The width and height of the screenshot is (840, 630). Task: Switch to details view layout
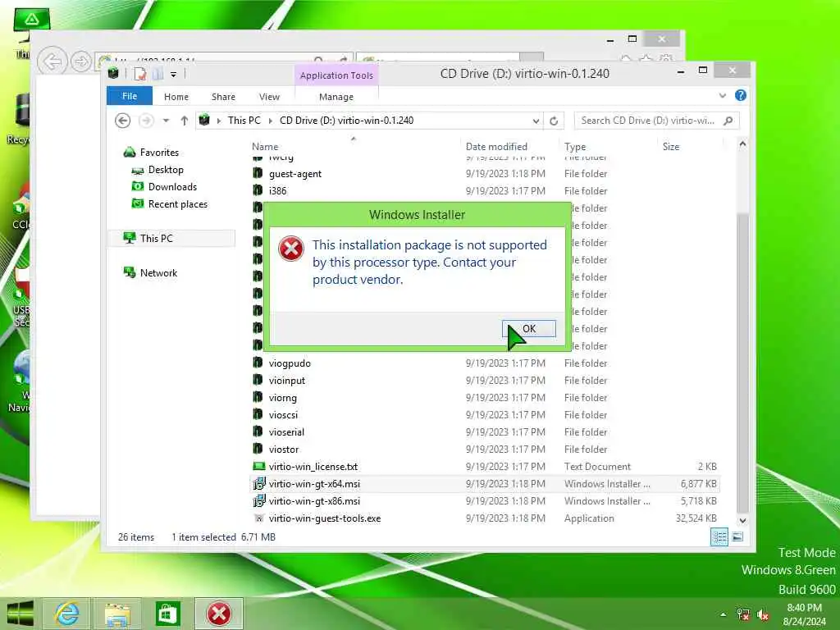pos(719,536)
